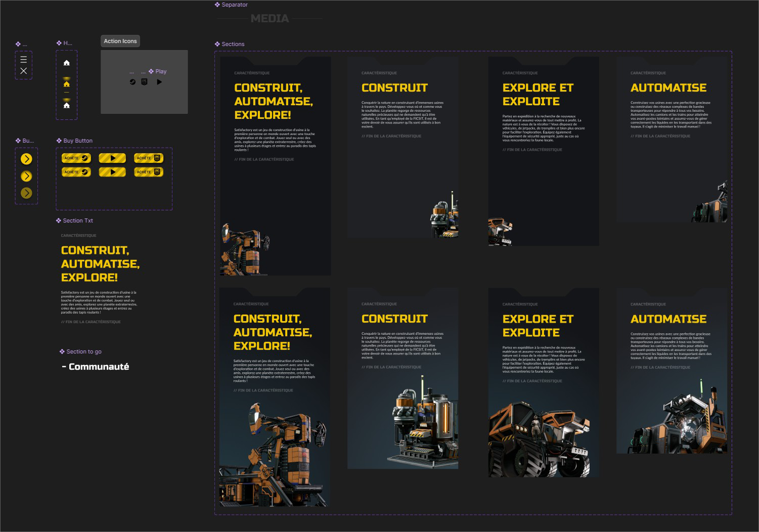Select the Separator component label
Image resolution: width=759 pixels, height=532 pixels.
point(234,5)
